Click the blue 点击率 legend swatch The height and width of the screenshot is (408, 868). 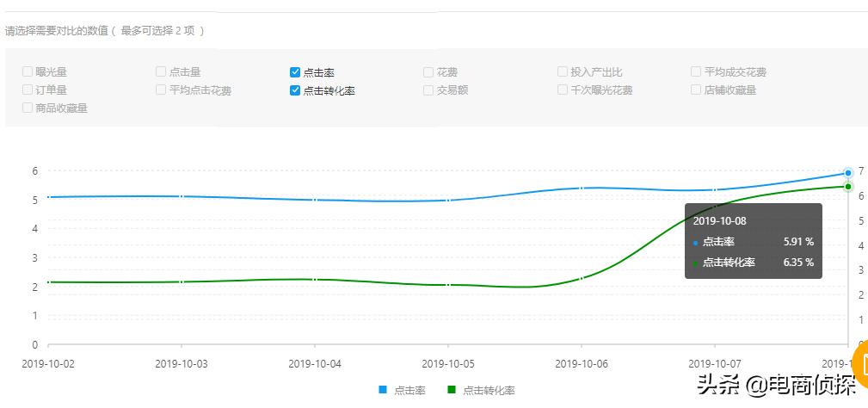(383, 391)
